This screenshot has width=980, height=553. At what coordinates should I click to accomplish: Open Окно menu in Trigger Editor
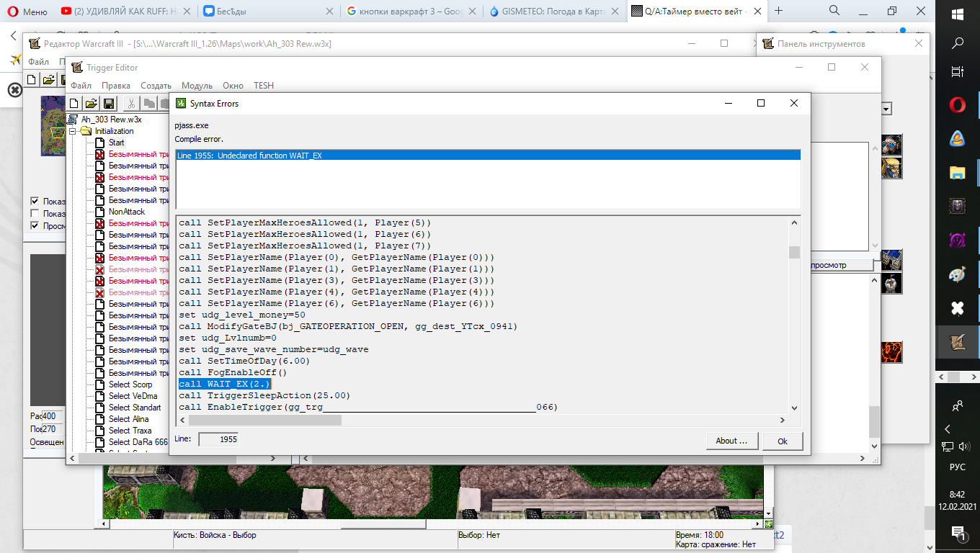pos(233,86)
